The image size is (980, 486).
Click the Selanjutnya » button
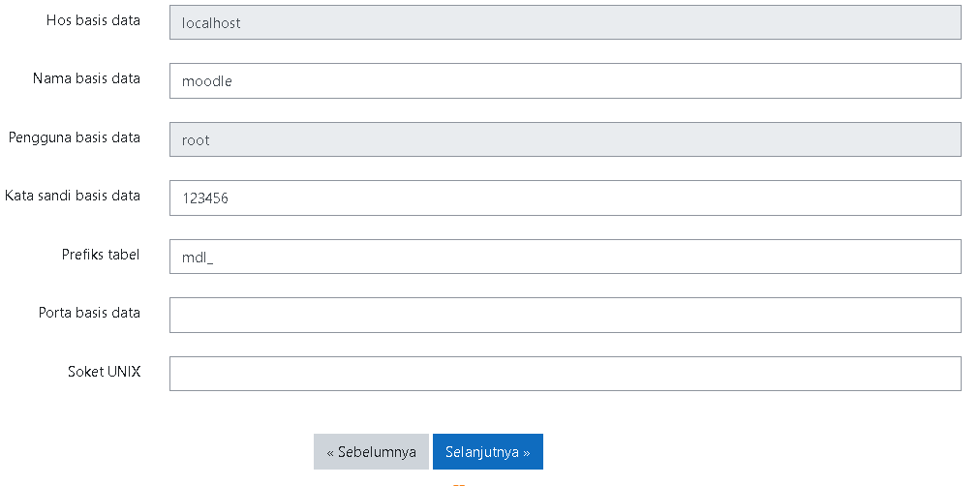tap(487, 452)
